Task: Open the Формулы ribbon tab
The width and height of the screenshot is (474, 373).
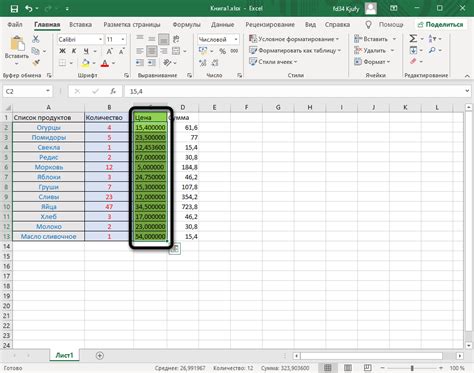Action: pos(187,25)
